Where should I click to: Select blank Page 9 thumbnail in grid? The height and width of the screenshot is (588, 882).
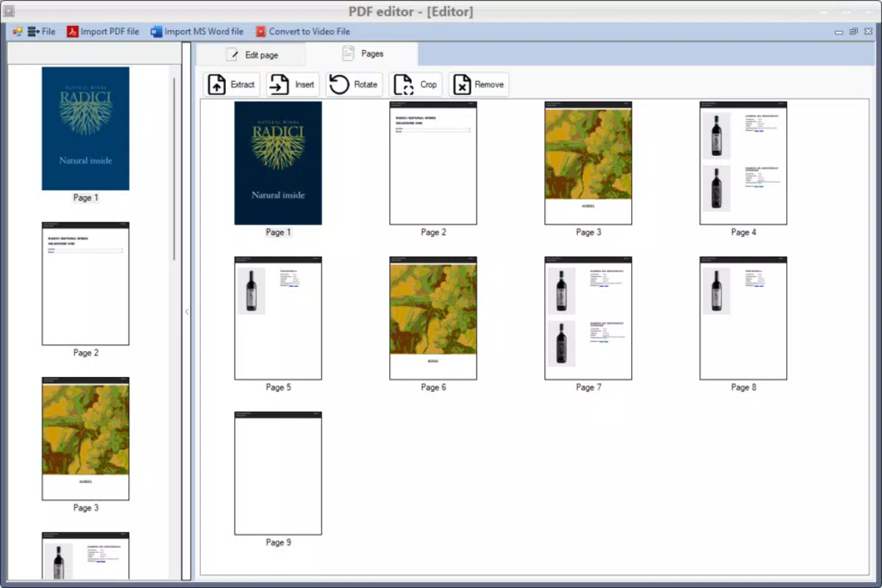278,473
